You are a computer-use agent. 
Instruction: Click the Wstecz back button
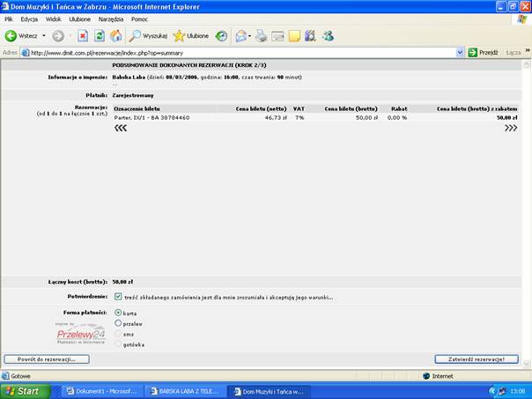click(x=21, y=36)
